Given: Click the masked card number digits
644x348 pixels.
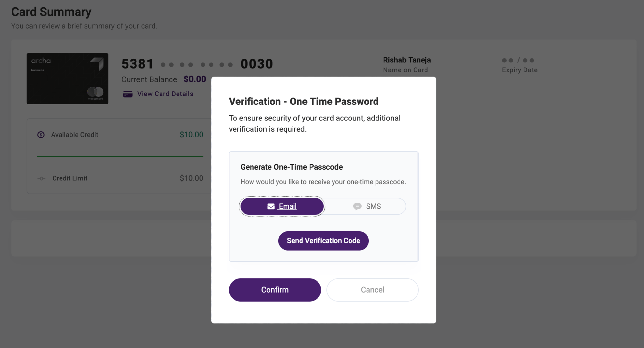Looking at the screenshot, I should coord(196,65).
